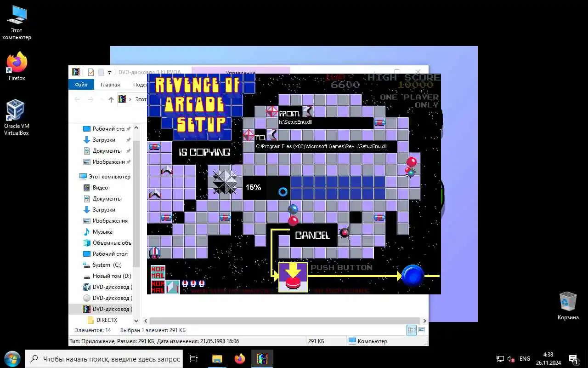Open the Oracle VM VirtualBox shortcut
Screen dimensions: 588x368
pos(17,118)
